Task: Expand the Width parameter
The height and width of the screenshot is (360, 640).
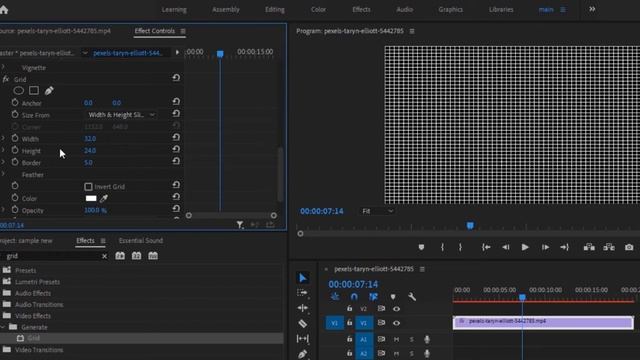Action: 3,139
